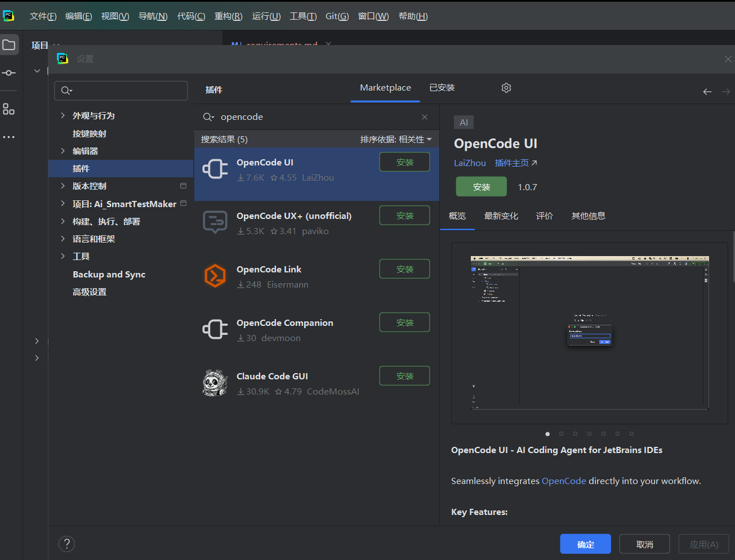Image resolution: width=735 pixels, height=560 pixels.
Task: Open the 运行(U) menu
Action: (266, 16)
